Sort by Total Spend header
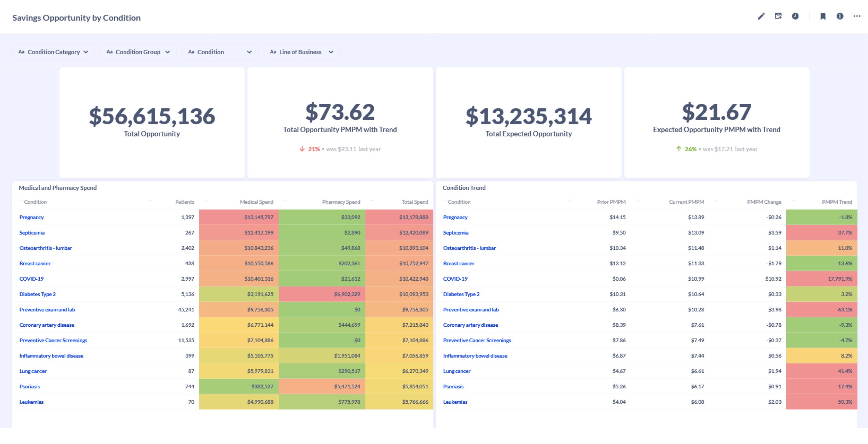 [x=415, y=202]
